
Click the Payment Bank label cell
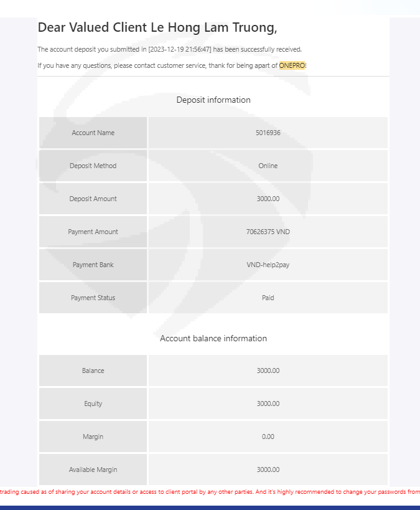click(x=93, y=265)
